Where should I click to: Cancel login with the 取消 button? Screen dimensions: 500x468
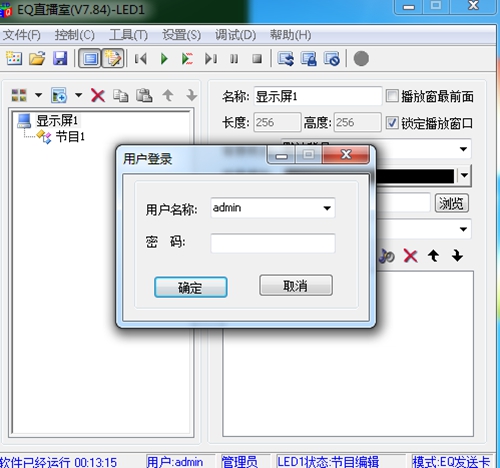296,285
